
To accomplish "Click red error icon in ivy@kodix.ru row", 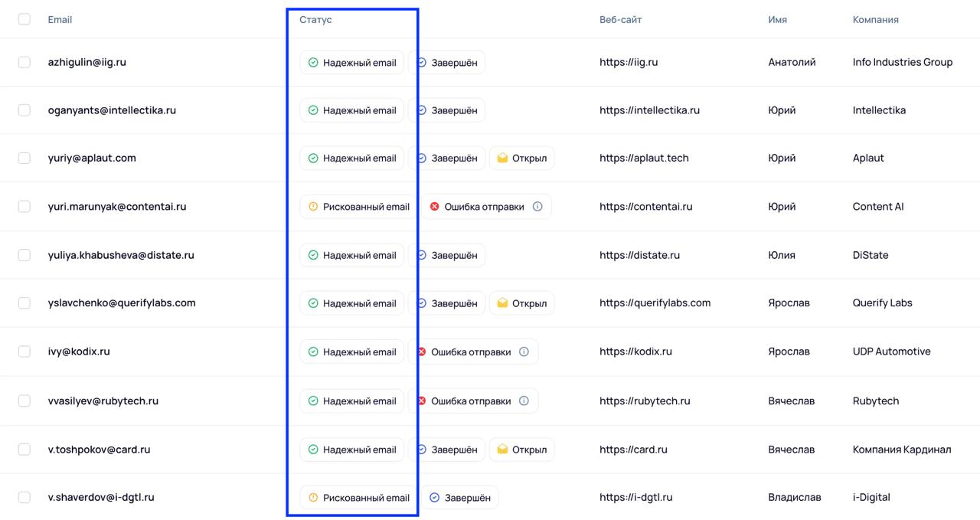I will 422,352.
